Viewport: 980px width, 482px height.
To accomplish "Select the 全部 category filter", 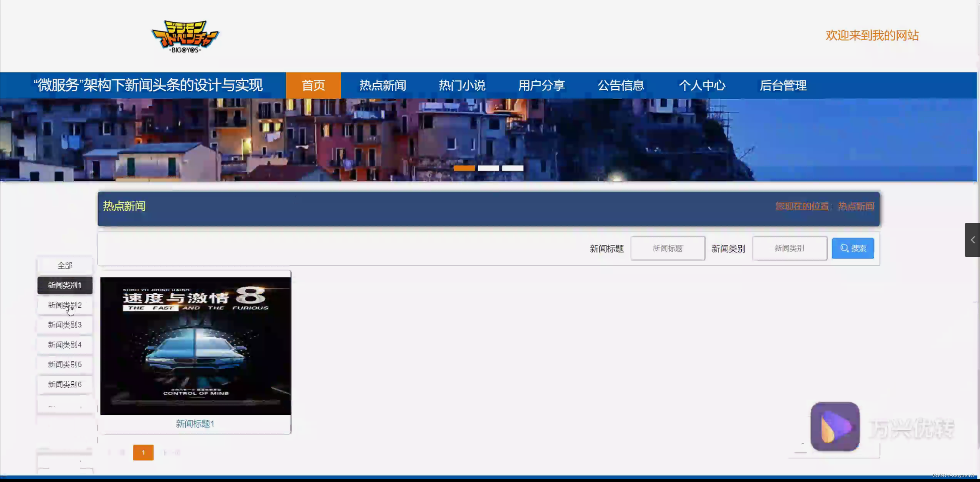I will click(64, 265).
